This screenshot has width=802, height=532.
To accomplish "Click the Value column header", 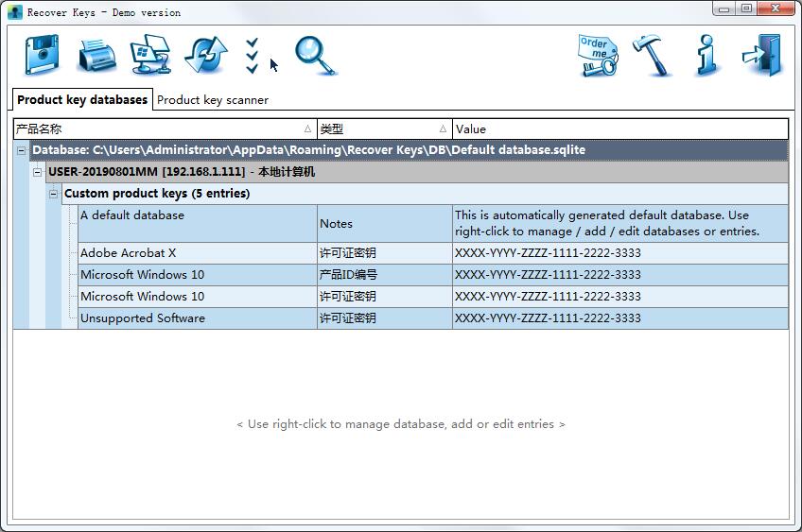I will (x=619, y=129).
